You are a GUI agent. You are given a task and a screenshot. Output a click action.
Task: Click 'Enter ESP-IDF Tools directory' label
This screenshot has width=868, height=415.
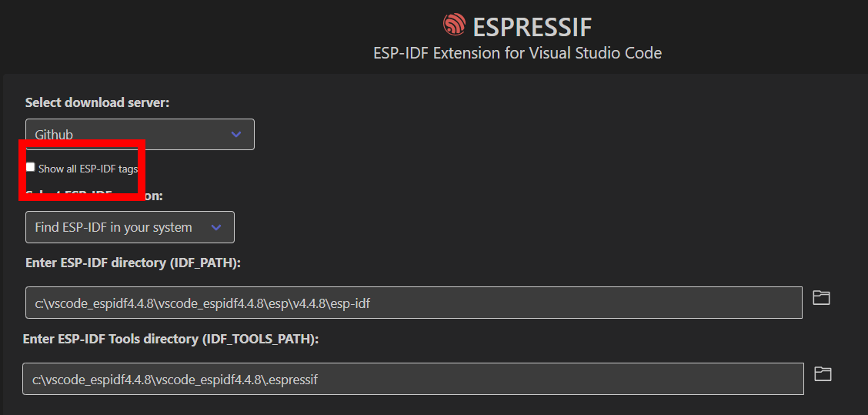pos(170,339)
